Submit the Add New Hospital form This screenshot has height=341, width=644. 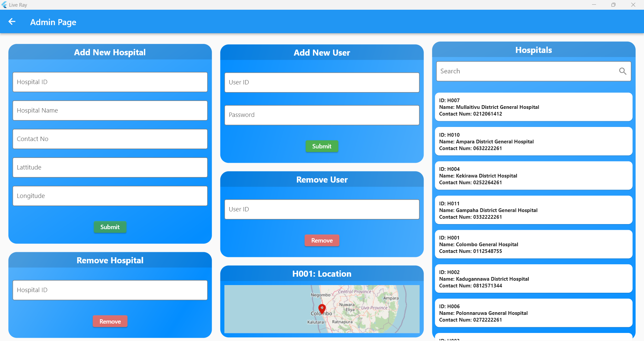110,227
